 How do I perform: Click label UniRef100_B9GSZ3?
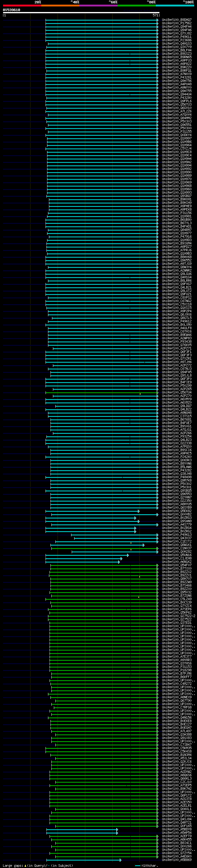click(177, 54)
